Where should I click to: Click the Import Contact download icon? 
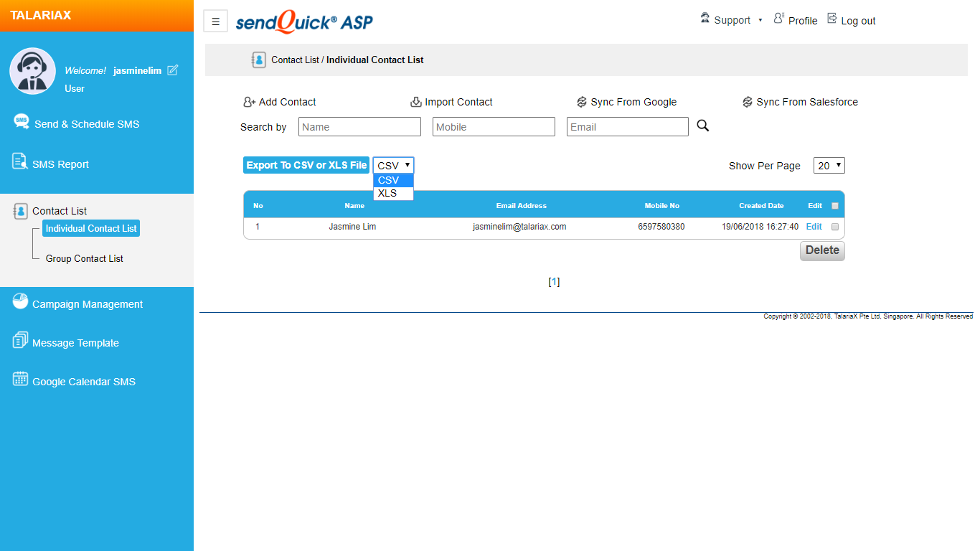coord(416,102)
